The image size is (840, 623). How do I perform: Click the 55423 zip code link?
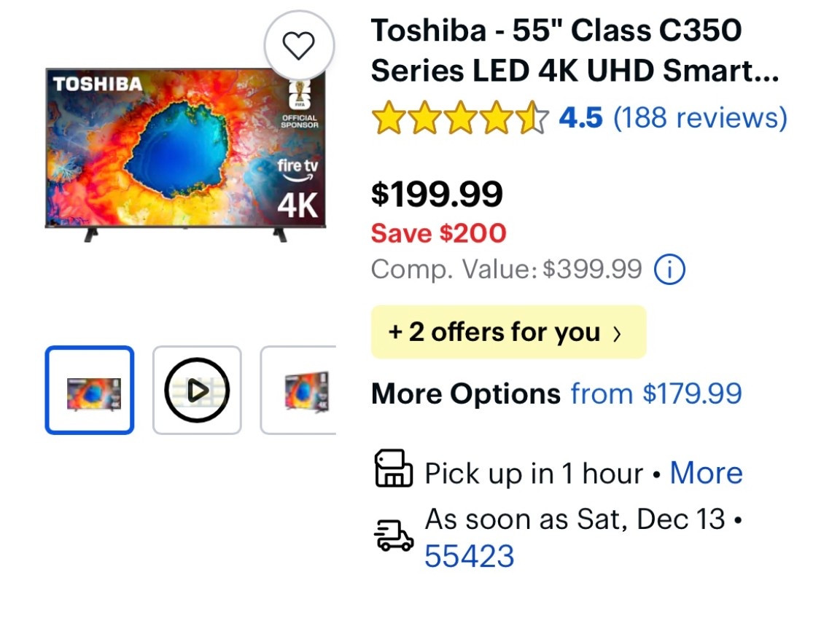(x=470, y=556)
